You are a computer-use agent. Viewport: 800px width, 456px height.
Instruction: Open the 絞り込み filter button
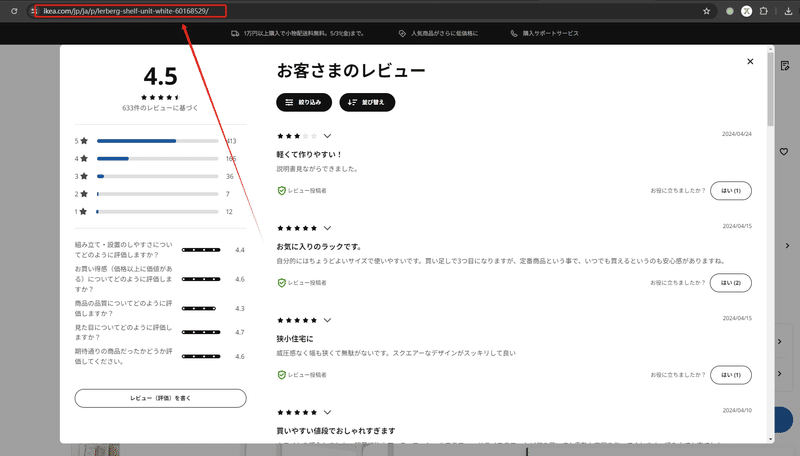coord(304,102)
